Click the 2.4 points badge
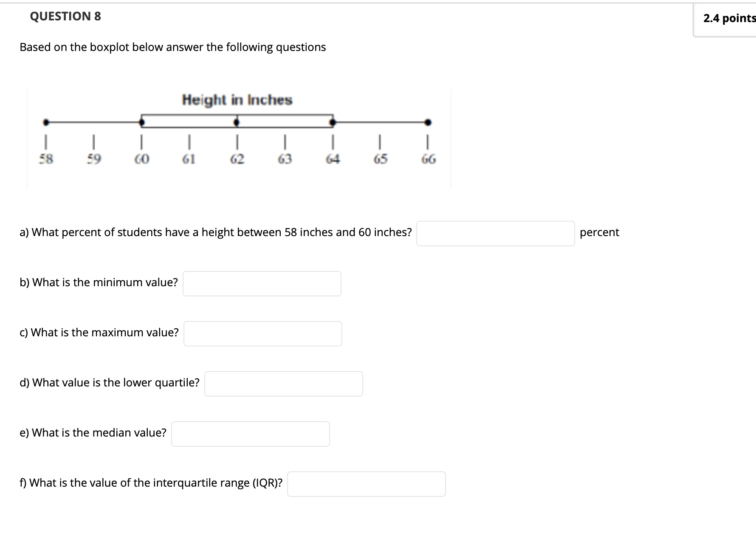Image resolution: width=756 pixels, height=541 pixels. 729,18
